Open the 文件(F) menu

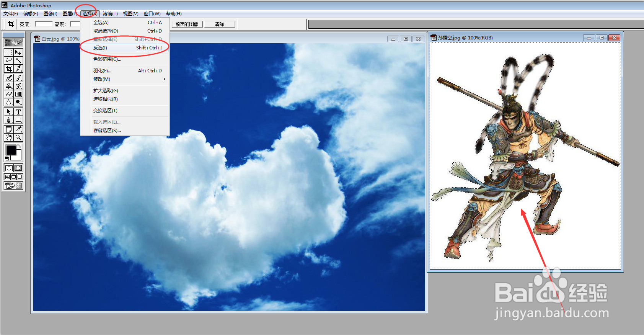[x=11, y=14]
